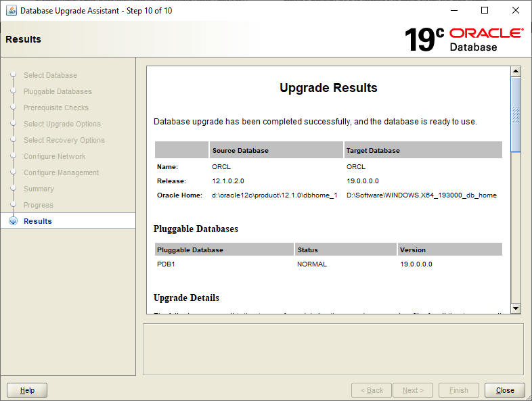532x401 pixels.
Task: Close the window with the title bar X
Action: click(x=515, y=11)
